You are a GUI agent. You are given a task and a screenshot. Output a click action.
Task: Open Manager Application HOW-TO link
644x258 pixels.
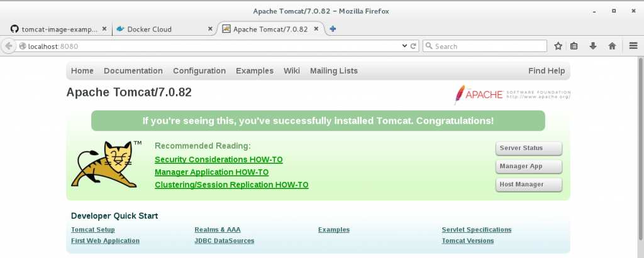tap(211, 172)
